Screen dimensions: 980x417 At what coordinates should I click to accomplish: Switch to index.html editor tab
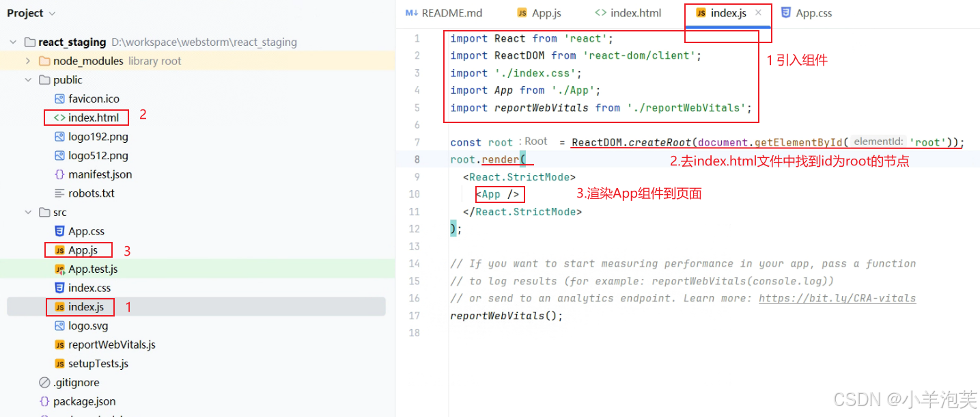point(628,13)
